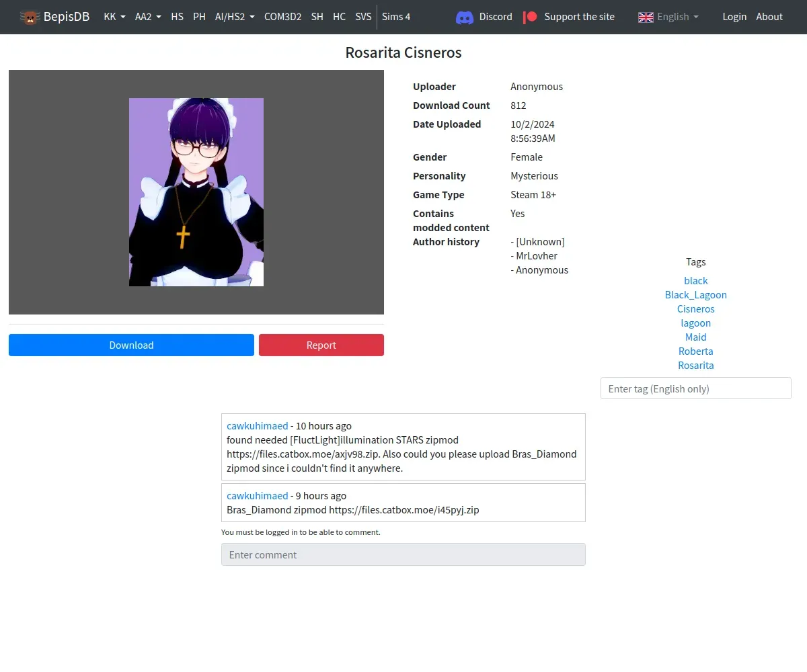
Task: Click the Steam 18+ game type value
Action: pos(533,195)
